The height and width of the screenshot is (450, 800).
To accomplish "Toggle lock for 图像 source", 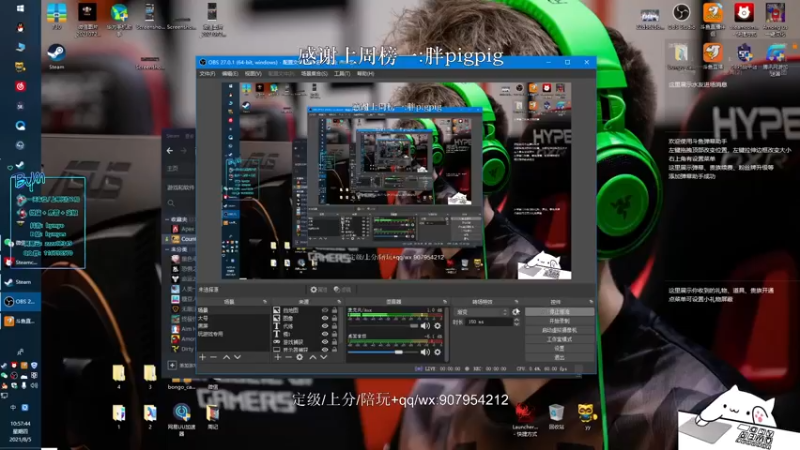I will (x=335, y=318).
